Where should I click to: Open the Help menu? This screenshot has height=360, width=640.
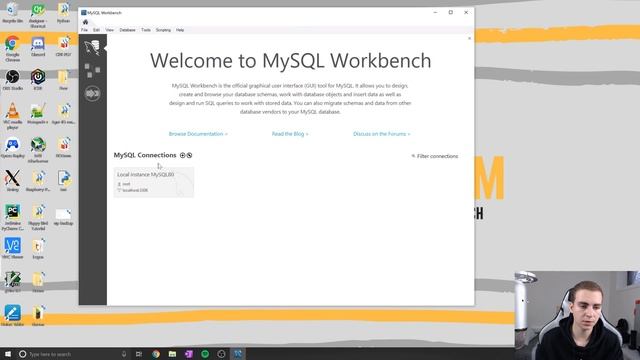tap(180, 30)
